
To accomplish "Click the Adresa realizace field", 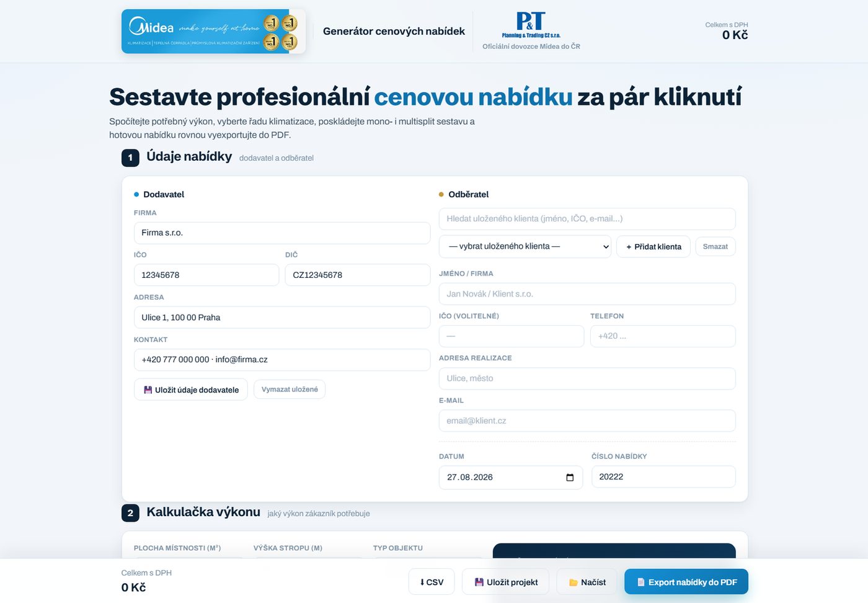I will [587, 378].
